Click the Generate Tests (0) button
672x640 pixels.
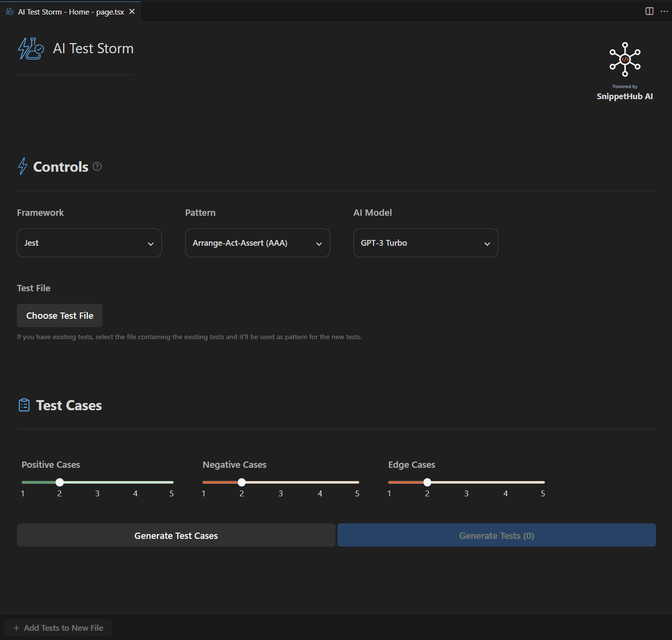[x=497, y=535]
